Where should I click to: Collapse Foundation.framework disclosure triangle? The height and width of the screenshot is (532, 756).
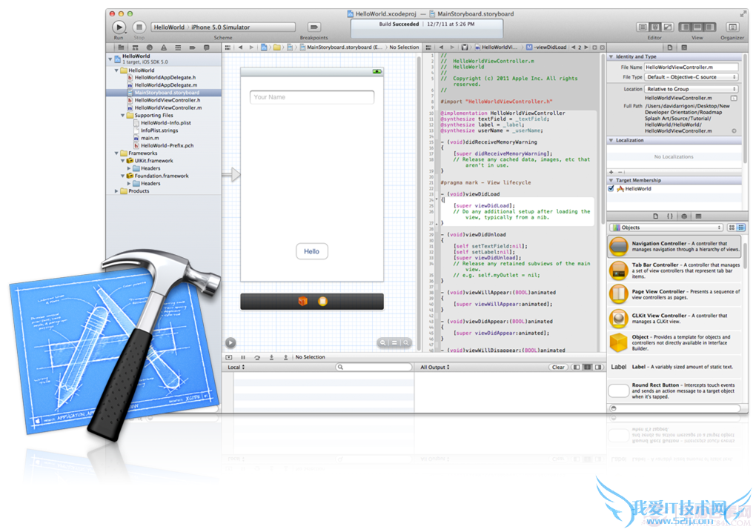point(123,176)
